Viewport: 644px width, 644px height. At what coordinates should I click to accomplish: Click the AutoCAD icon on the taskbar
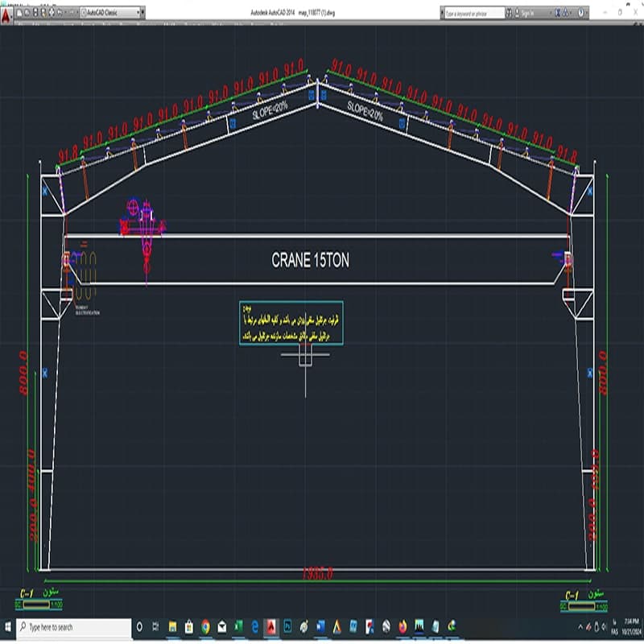point(271,627)
